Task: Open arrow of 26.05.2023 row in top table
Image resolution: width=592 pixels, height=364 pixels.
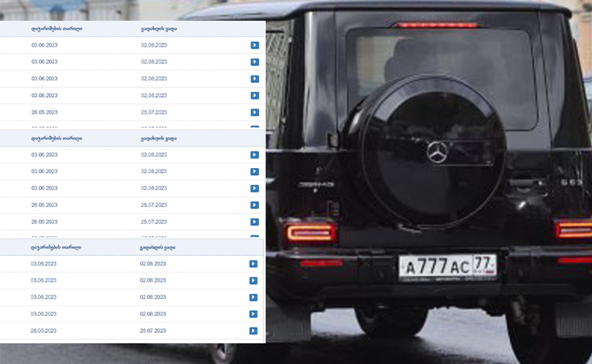Action: [x=255, y=112]
